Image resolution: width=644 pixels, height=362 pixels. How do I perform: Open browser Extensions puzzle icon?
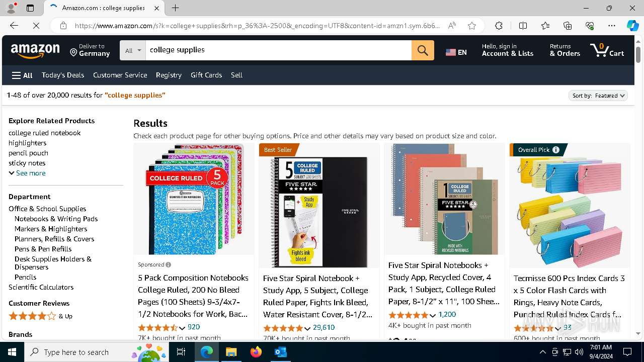click(499, 26)
